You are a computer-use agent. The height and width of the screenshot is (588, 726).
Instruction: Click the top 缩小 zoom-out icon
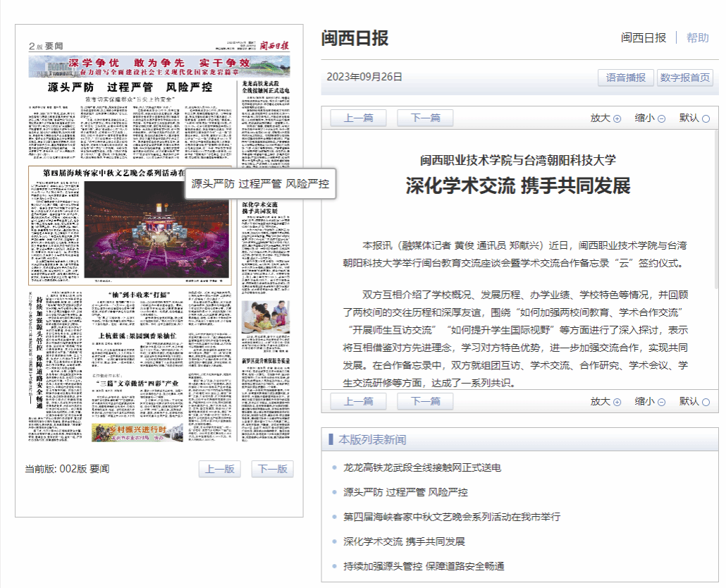tap(661, 118)
